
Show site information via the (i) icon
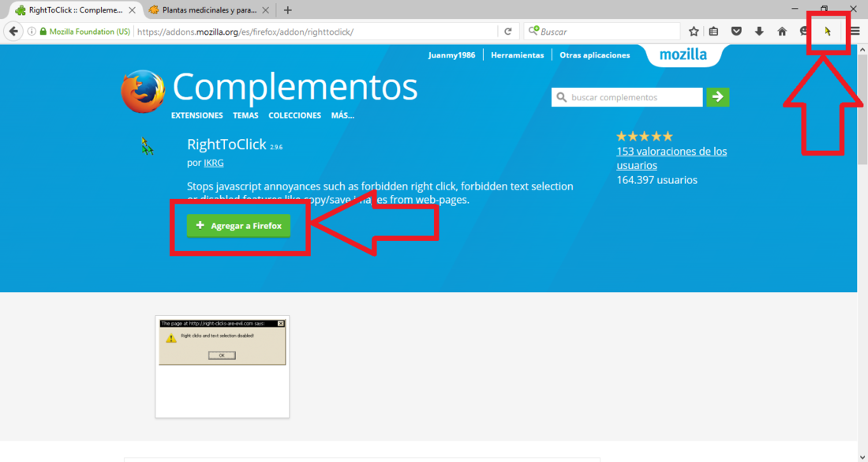point(32,32)
